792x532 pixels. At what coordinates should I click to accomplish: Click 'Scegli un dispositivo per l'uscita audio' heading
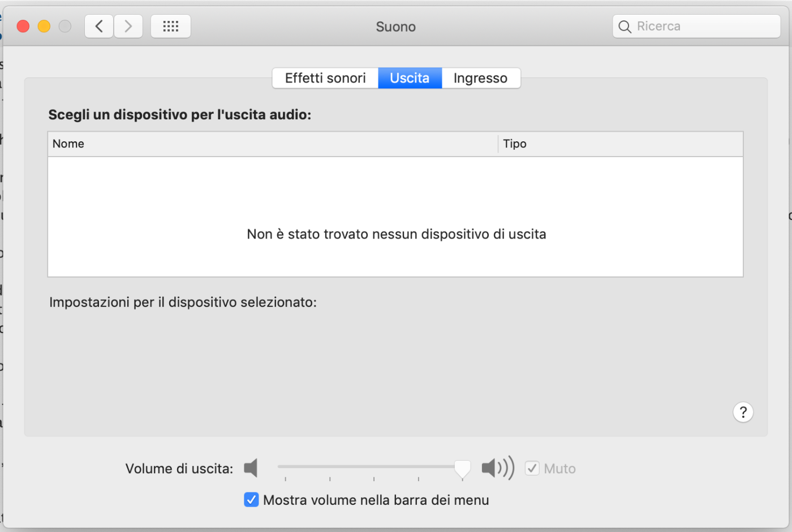180,115
